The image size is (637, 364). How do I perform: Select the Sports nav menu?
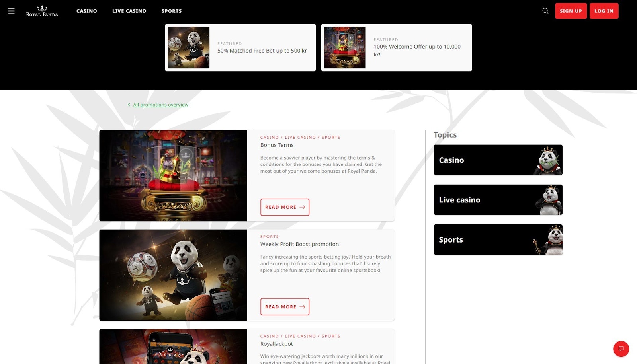(172, 11)
